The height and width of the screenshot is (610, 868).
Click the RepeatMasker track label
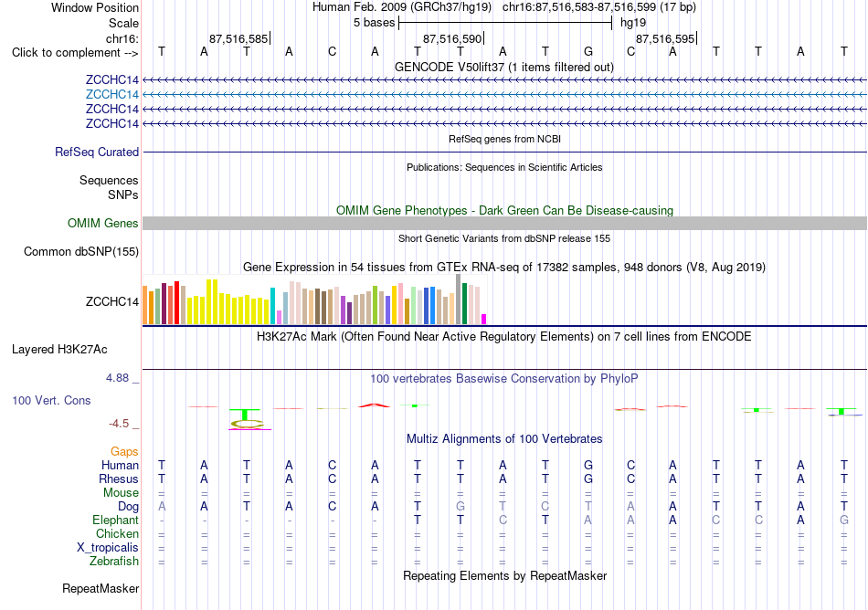(x=101, y=588)
